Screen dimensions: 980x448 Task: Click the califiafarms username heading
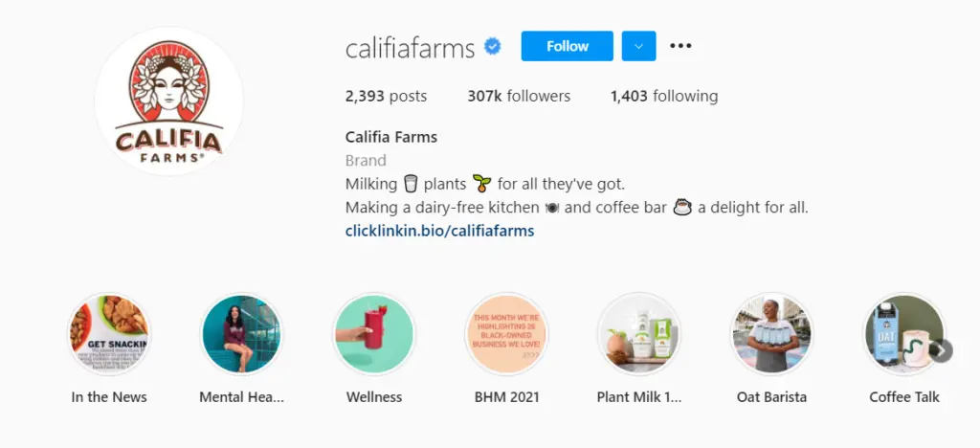(410, 47)
